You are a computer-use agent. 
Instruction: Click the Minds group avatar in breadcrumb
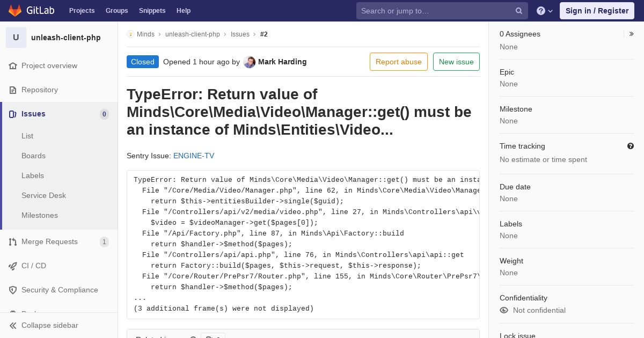[x=130, y=34]
